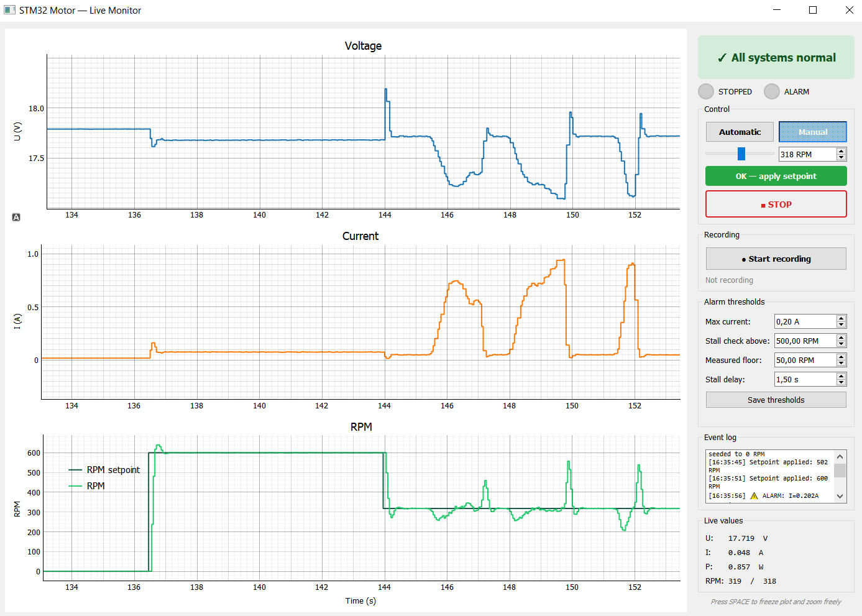Image resolution: width=862 pixels, height=616 pixels.
Task: Toggle the STOPPED indicator light
Action: [x=706, y=91]
